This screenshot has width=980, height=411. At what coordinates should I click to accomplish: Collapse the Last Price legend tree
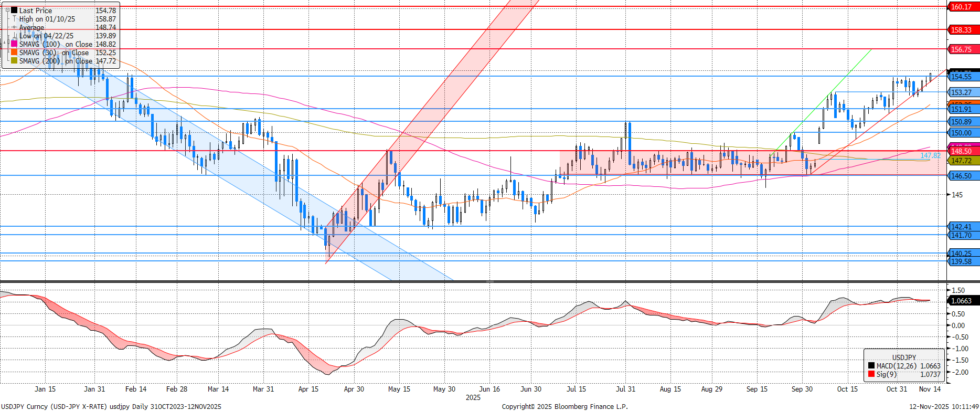point(7,10)
